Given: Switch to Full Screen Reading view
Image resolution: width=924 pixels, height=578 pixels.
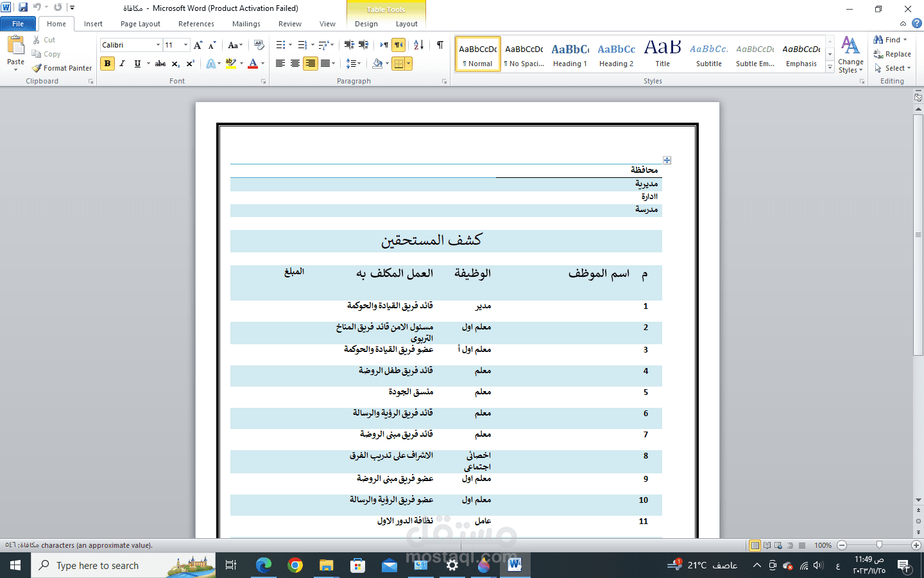Looking at the screenshot, I should tap(767, 545).
